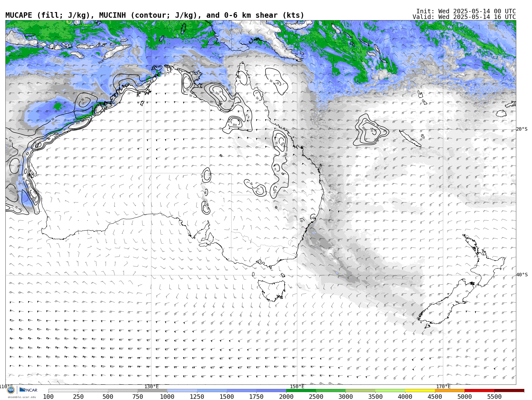Image resolution: width=532 pixels, height=400 pixels.
Task: Select the MUCAPE, MUCINH and shear title text
Action: 155,15
